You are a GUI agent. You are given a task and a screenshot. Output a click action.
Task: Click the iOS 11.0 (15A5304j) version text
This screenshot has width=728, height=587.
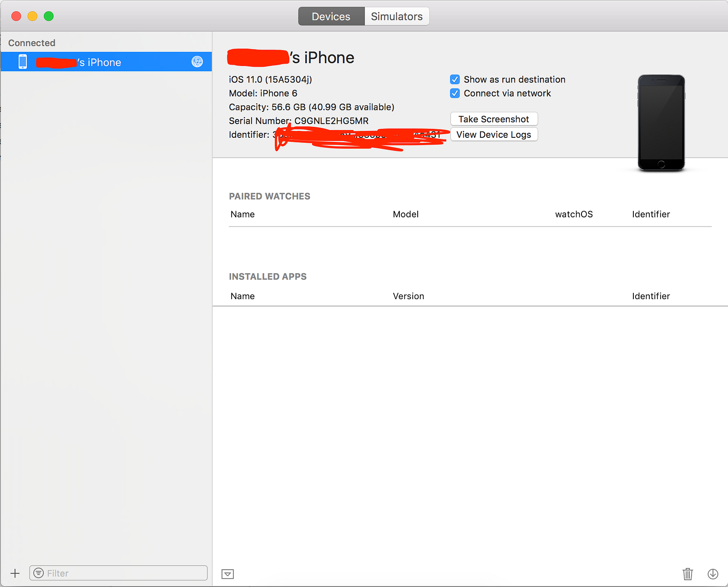(x=270, y=80)
